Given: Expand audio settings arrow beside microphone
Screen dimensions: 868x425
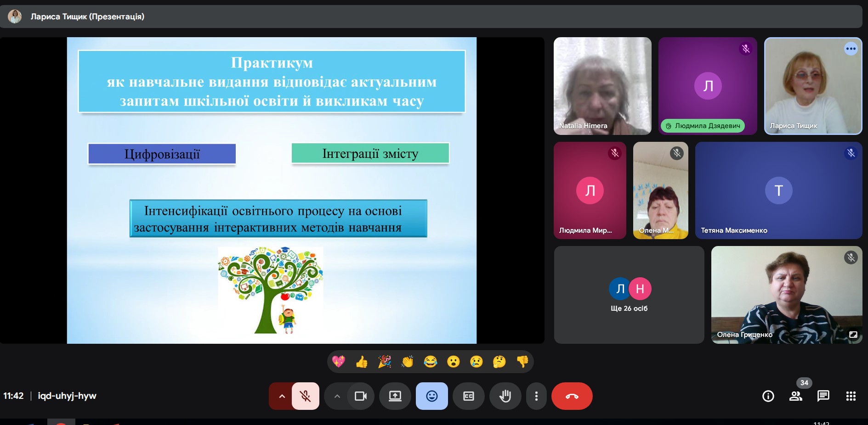Looking at the screenshot, I should [282, 396].
